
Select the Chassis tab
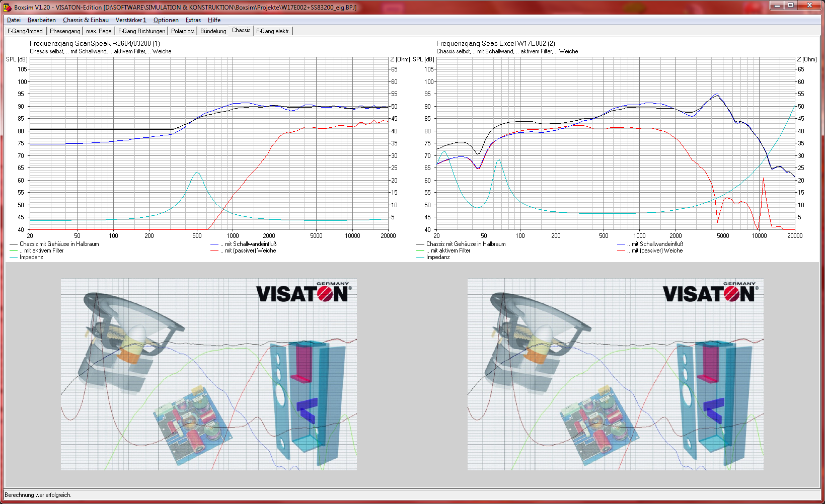tap(241, 31)
